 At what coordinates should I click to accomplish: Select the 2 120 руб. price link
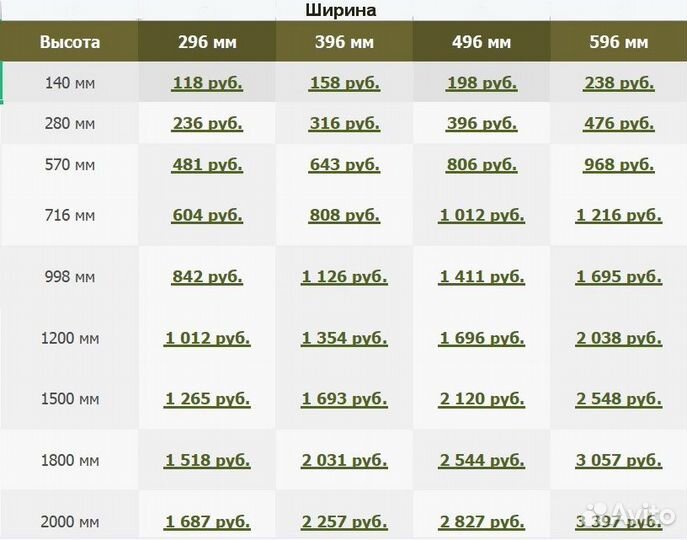pos(481,399)
